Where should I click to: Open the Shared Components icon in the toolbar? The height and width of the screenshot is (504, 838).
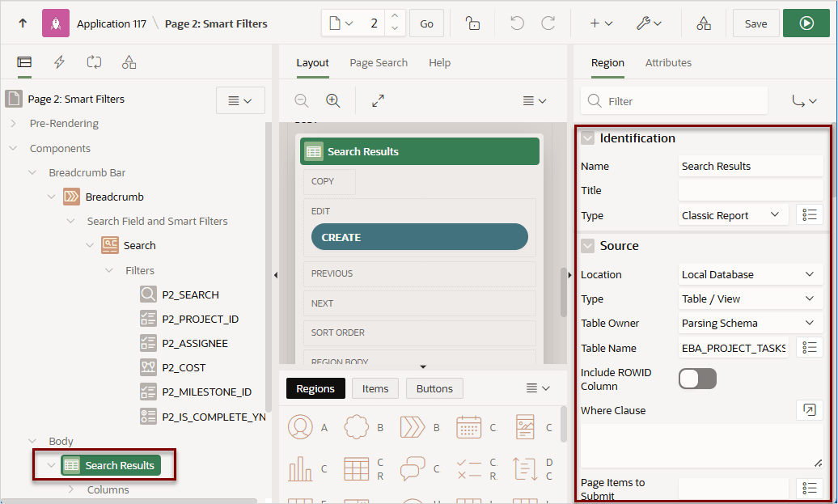pyautogui.click(x=704, y=23)
